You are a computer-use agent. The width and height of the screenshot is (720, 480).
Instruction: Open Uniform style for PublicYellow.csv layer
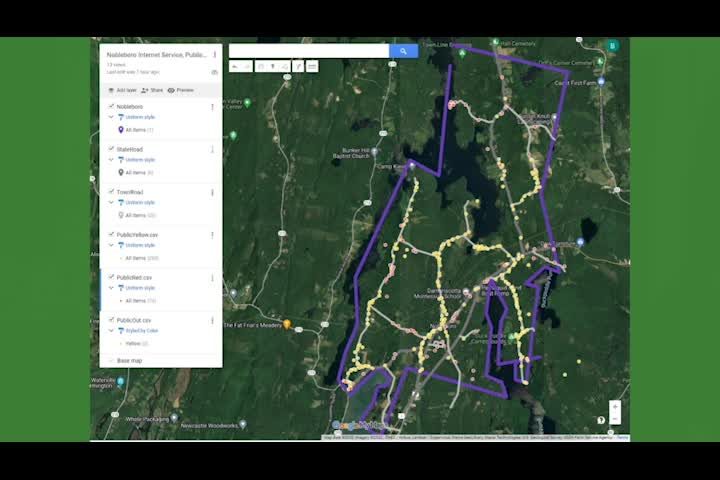click(137, 245)
